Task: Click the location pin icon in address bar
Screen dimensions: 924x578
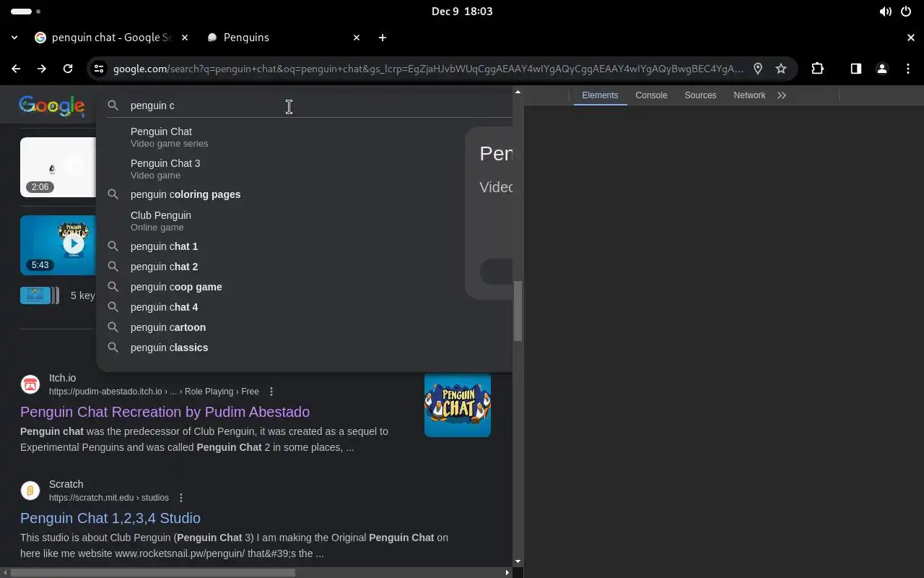Action: 758,69
